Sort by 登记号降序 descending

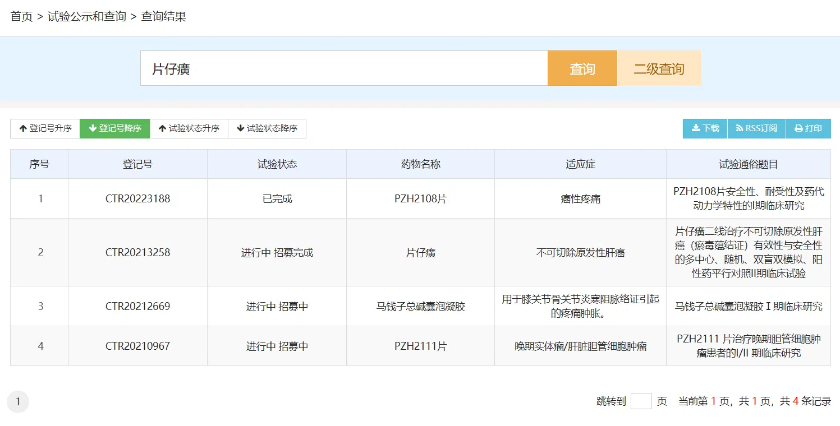pyautogui.click(x=115, y=129)
